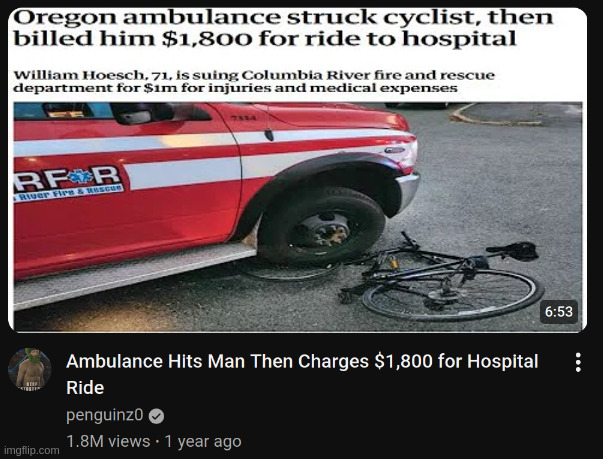Click the black bicycle seat in the photo
This screenshot has height=459, width=603.
(513, 250)
